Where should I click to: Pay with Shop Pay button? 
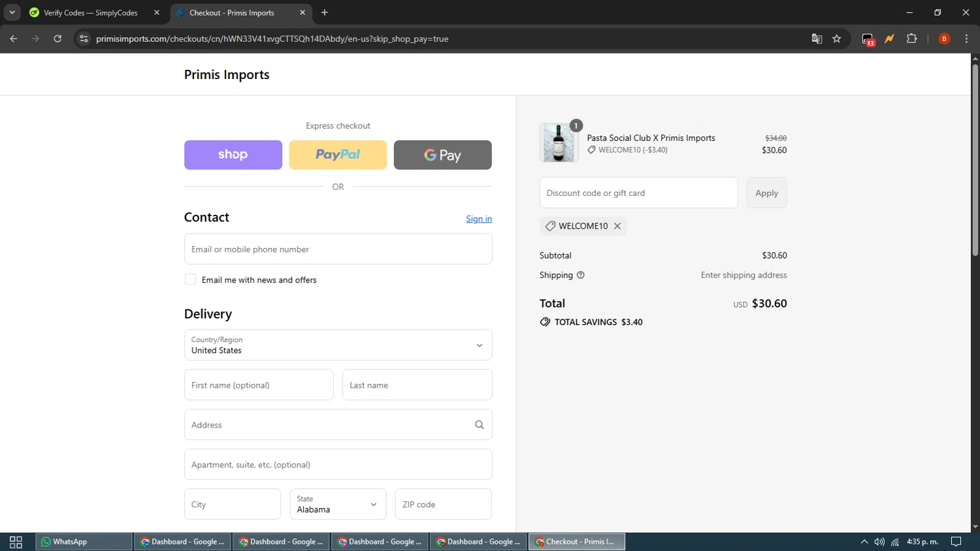pos(233,155)
